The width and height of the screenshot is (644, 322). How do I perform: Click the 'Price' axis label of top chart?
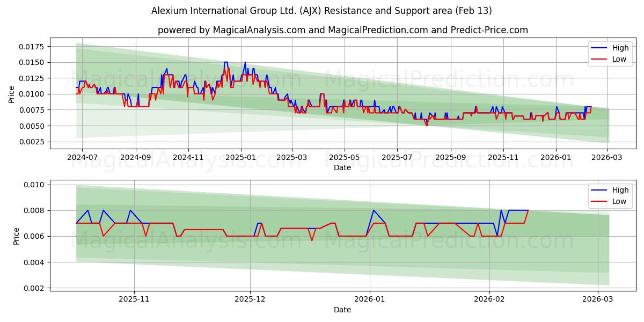tap(12, 94)
